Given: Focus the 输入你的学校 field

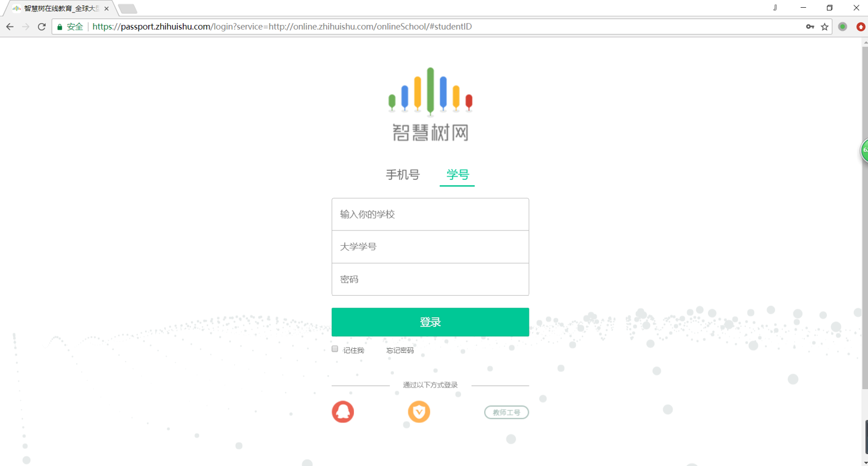Looking at the screenshot, I should 430,214.
